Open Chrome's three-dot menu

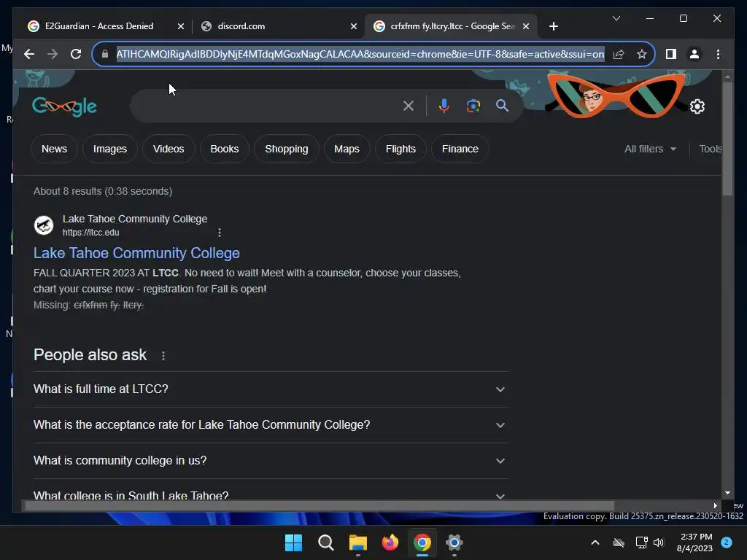[x=718, y=54]
